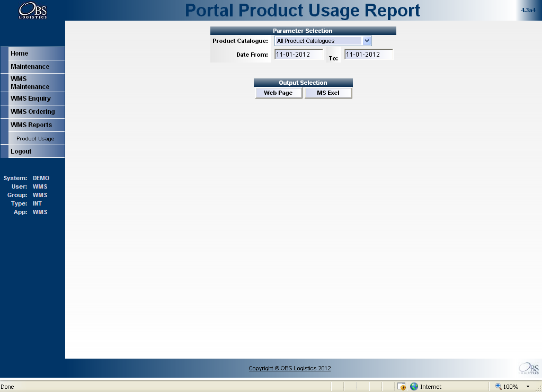Click the 100% zoom level text
Viewport: 542px width, 392px height.
(x=511, y=387)
